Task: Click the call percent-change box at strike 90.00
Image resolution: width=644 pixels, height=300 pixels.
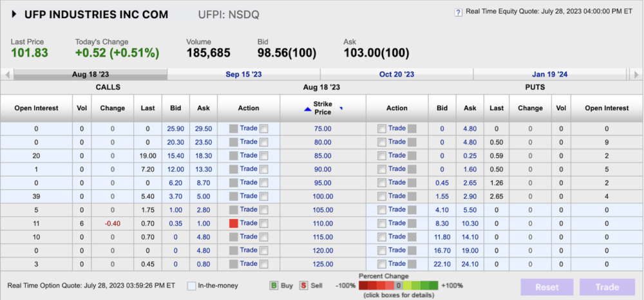Action: pos(233,169)
